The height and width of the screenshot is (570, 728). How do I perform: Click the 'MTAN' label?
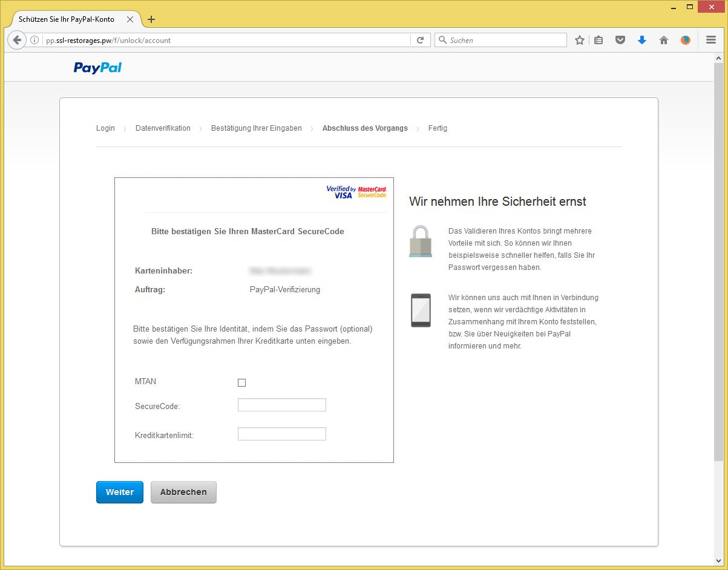(145, 381)
